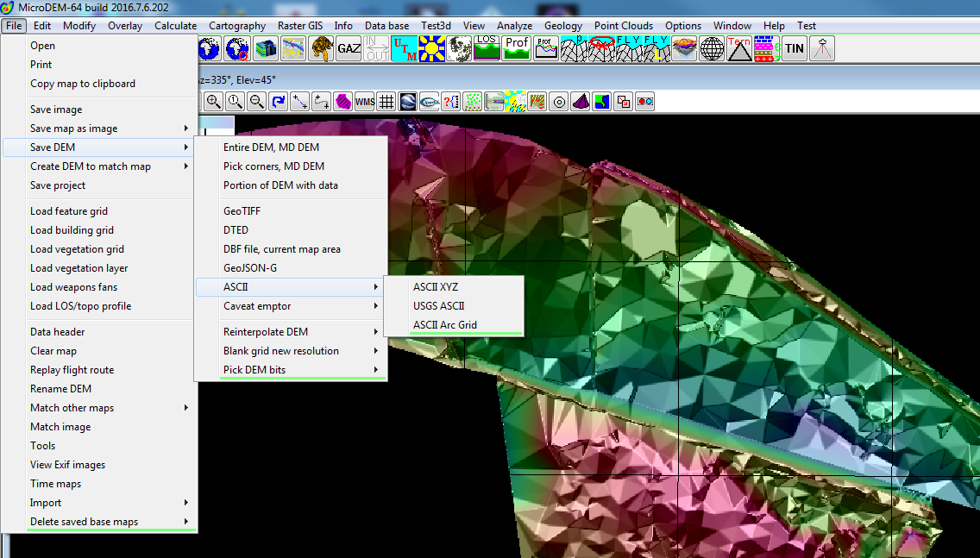Select Save project in File menu
Image resolution: width=980 pixels, height=558 pixels.
coord(100,185)
